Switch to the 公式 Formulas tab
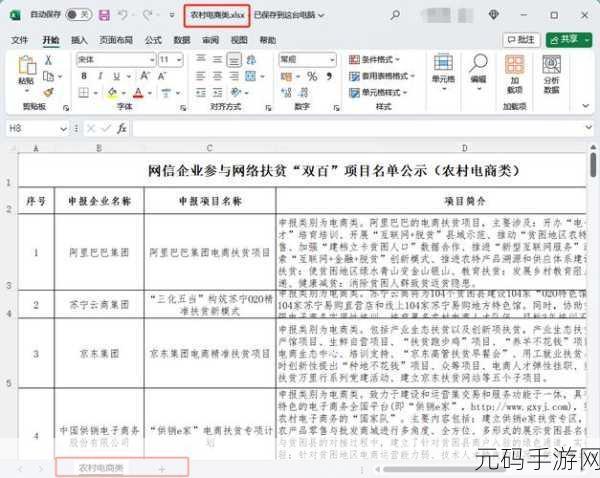The image size is (600, 478). coord(153,40)
